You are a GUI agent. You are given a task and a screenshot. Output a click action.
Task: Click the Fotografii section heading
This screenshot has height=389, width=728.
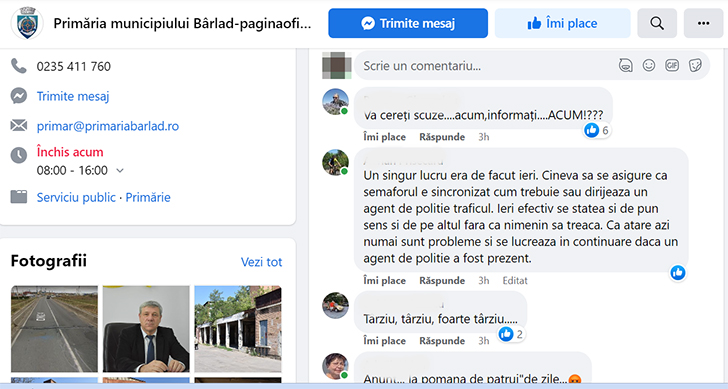tap(49, 261)
